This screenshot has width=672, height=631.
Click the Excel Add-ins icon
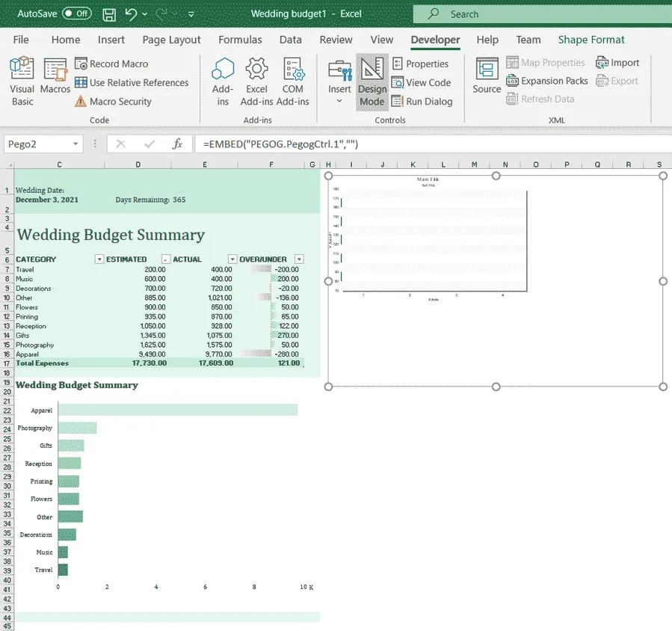pos(256,80)
